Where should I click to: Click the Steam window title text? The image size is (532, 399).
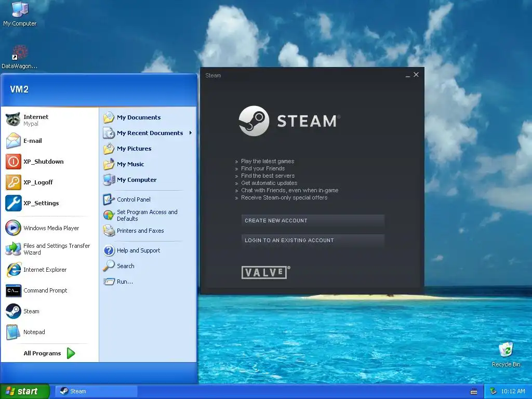click(x=213, y=75)
